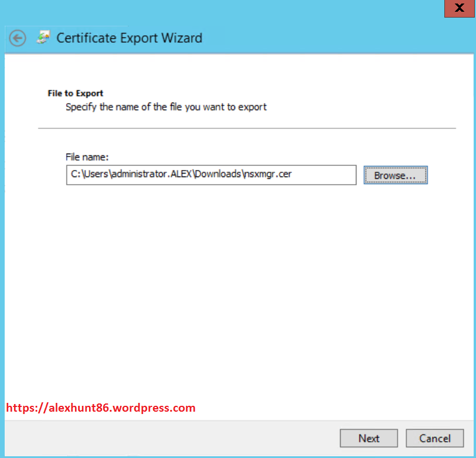Click the arrow inside the back navigation circle
Image resolution: width=476 pixels, height=458 pixels.
point(18,38)
